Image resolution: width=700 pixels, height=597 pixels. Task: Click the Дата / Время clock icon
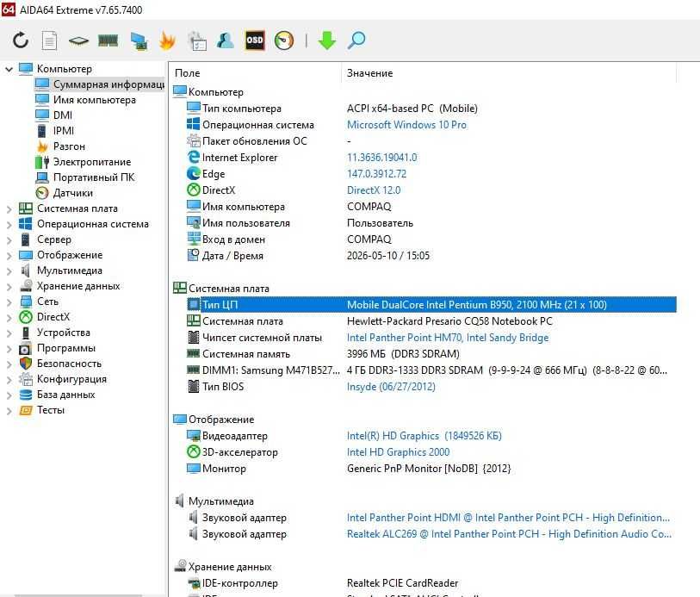click(x=193, y=255)
